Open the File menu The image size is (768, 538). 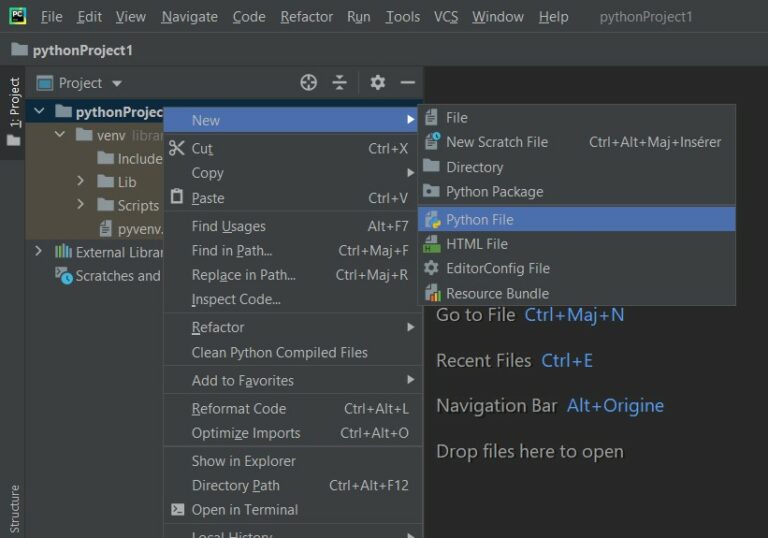point(51,17)
